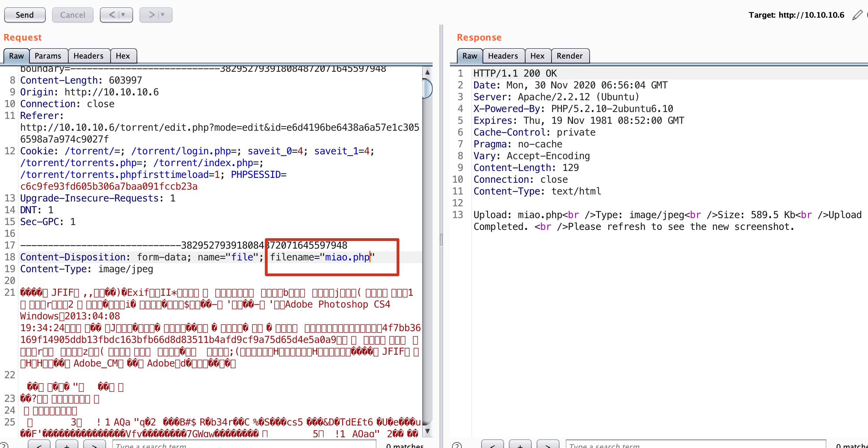
Task: Switch to the response Hex tab
Action: click(x=537, y=56)
